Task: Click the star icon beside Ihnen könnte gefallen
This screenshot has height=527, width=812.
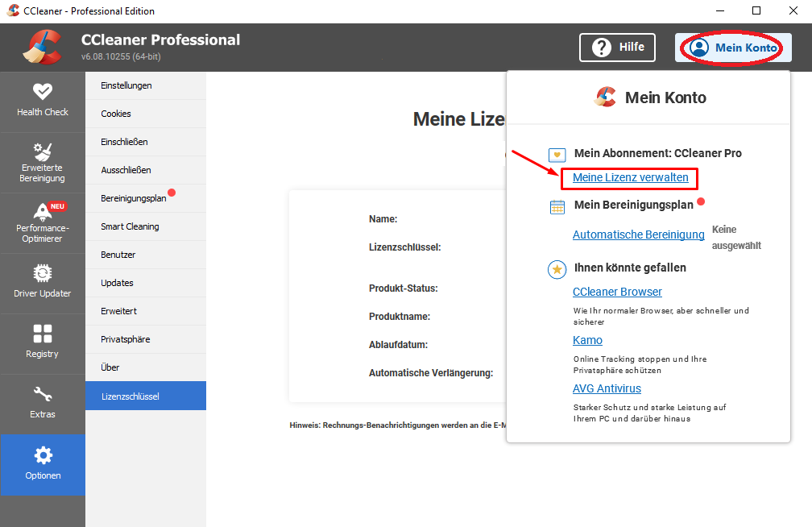Action: click(x=557, y=269)
